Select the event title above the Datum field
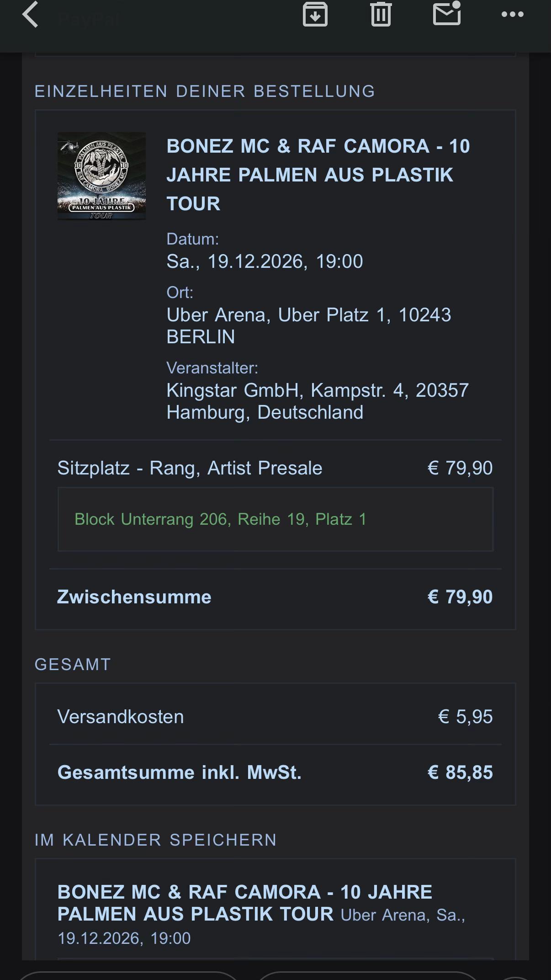551x980 pixels. click(x=318, y=175)
